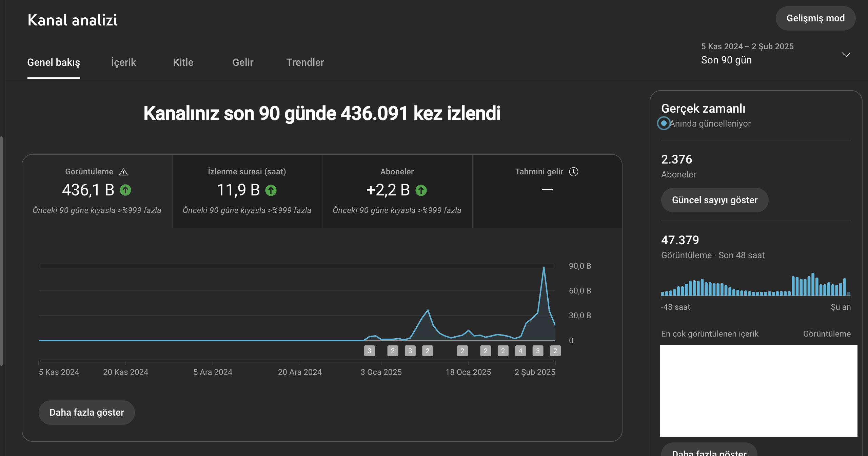This screenshot has height=456, width=868.
Task: Click green up arrow next to 436,1 B
Action: pos(125,190)
